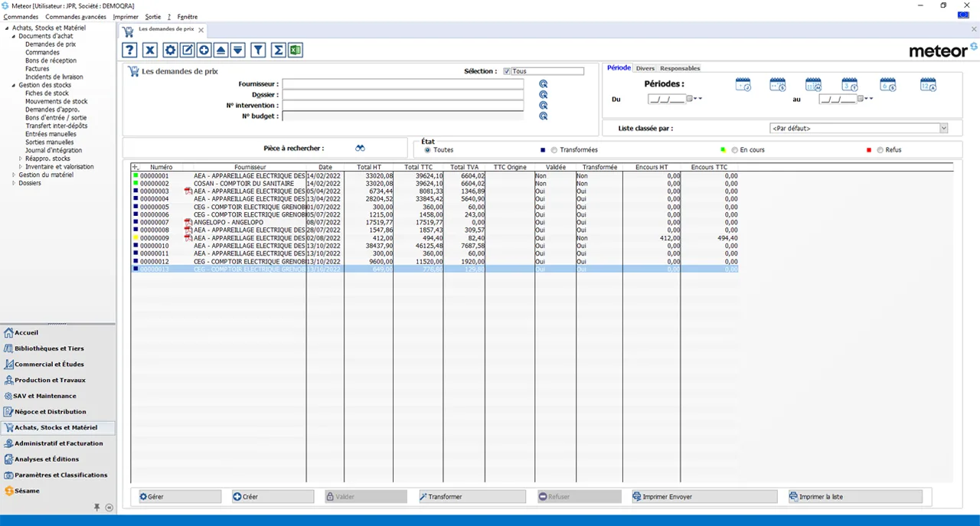Select the month (M) period calendar icon

pos(813,85)
